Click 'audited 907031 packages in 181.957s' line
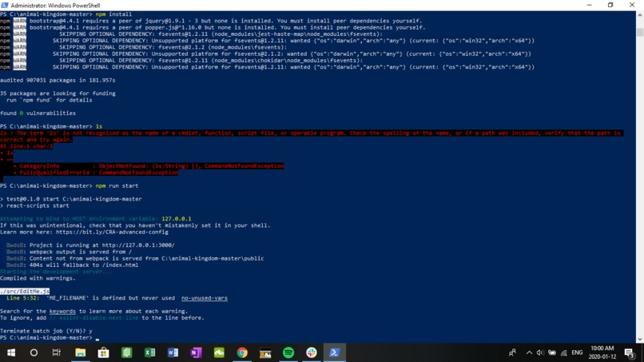Viewport: 644px width, 362px height. [58, 80]
